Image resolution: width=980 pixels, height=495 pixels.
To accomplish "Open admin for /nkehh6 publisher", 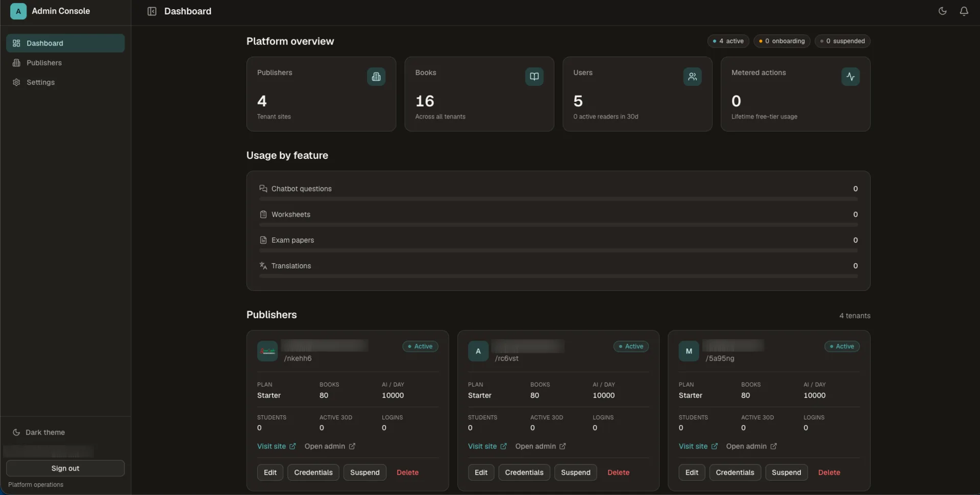I will [330, 446].
